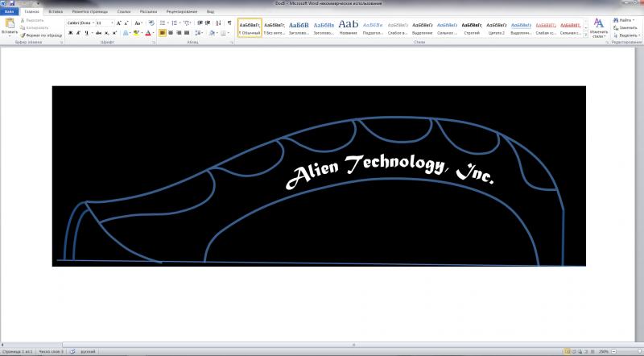The width and height of the screenshot is (644, 356).
Task: Open the font name combo box (Calibri)
Action: coord(80,23)
